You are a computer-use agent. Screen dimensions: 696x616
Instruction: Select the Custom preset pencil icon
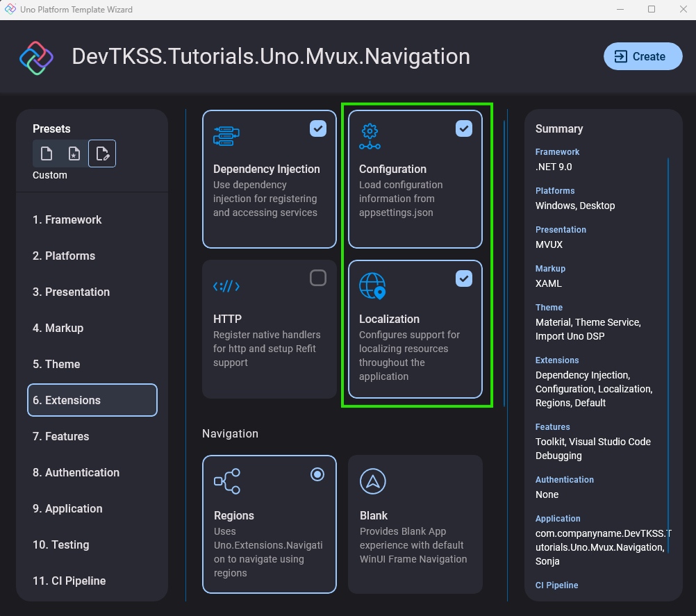[102, 153]
